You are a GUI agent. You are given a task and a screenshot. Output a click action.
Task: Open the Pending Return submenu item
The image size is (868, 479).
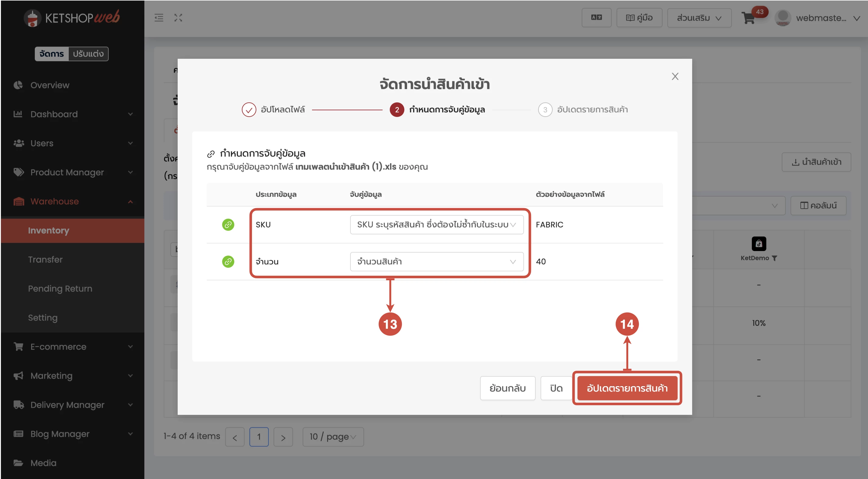60,289
